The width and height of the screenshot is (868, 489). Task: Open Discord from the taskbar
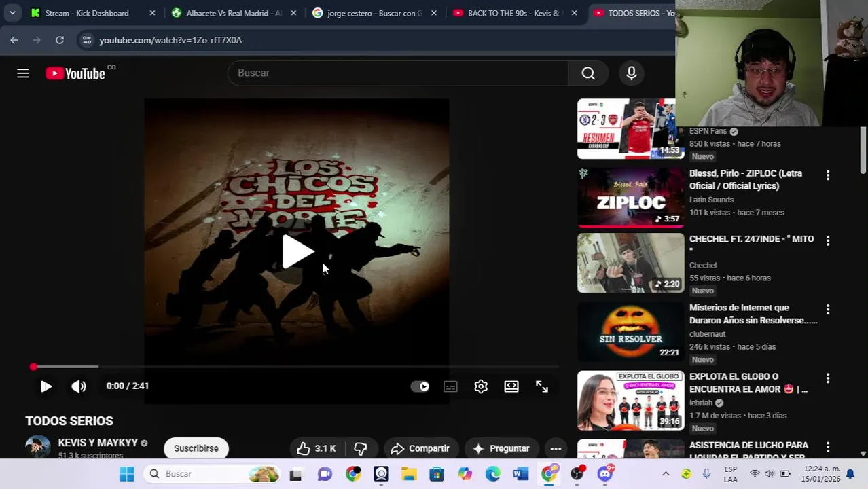click(x=604, y=474)
